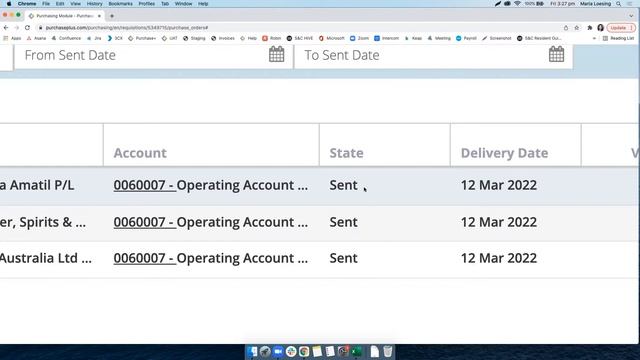
Task: Open Chrome Edit menu
Action: pyautogui.click(x=60, y=4)
